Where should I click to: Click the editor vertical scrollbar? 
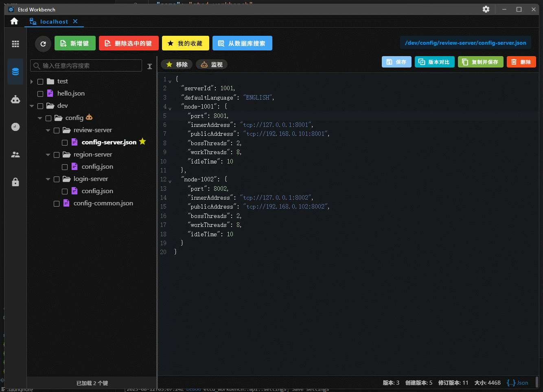(x=537, y=382)
